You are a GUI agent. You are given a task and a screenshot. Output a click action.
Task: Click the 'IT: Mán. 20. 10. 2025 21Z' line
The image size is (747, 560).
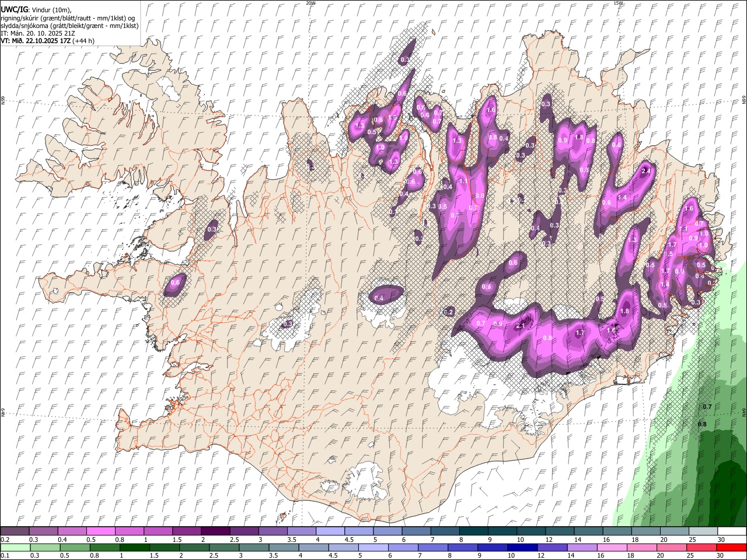pyautogui.click(x=38, y=33)
